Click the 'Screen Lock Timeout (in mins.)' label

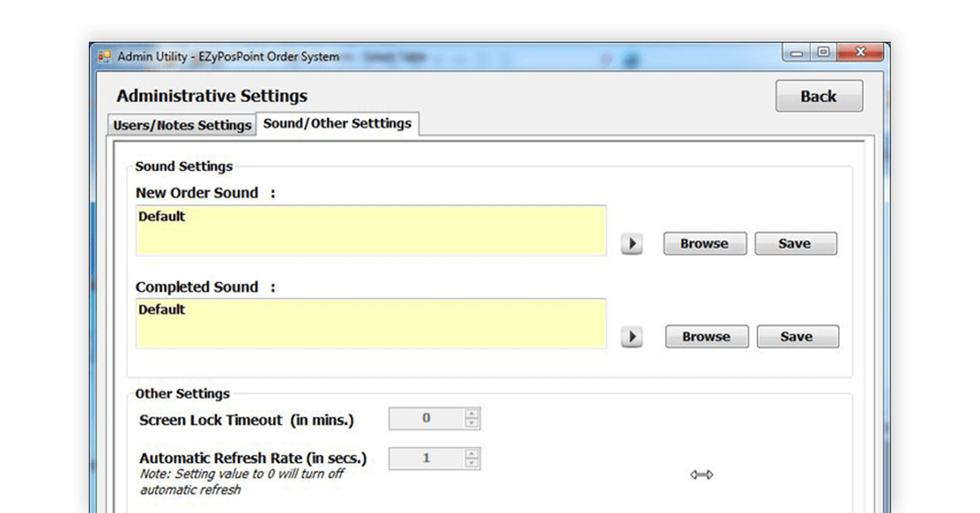(247, 421)
